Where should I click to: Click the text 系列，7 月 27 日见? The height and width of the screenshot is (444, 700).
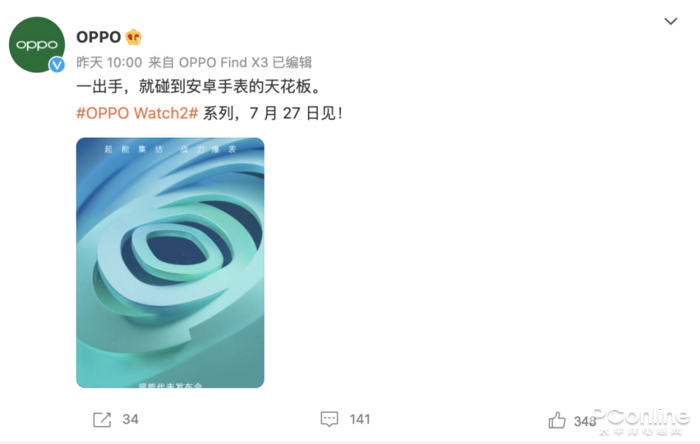pos(272,113)
